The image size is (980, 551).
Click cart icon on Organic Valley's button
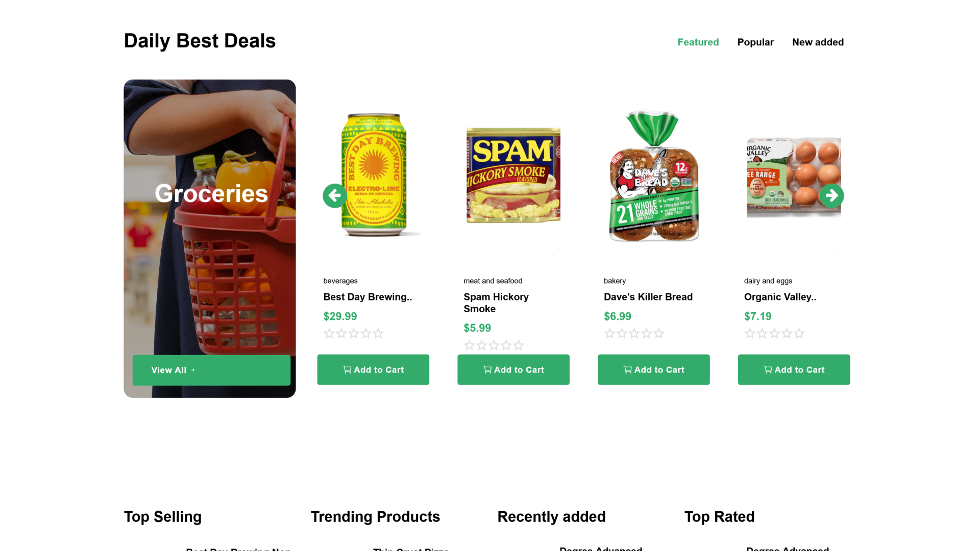(x=768, y=369)
